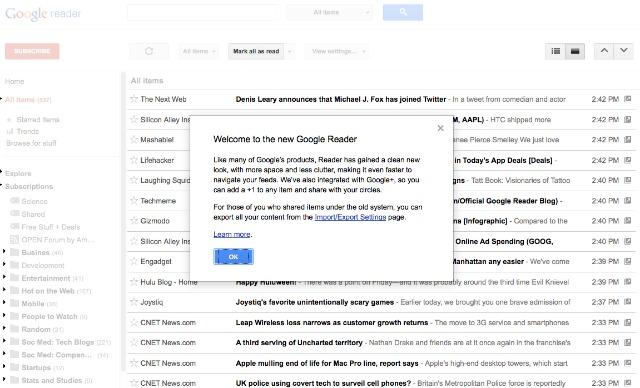Go to previous item arrow
640x388 pixels.
604,51
